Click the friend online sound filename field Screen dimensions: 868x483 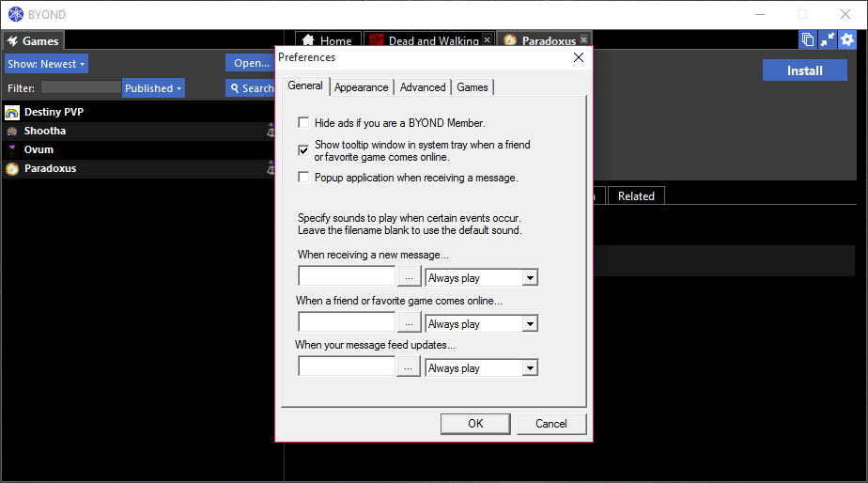pos(347,321)
